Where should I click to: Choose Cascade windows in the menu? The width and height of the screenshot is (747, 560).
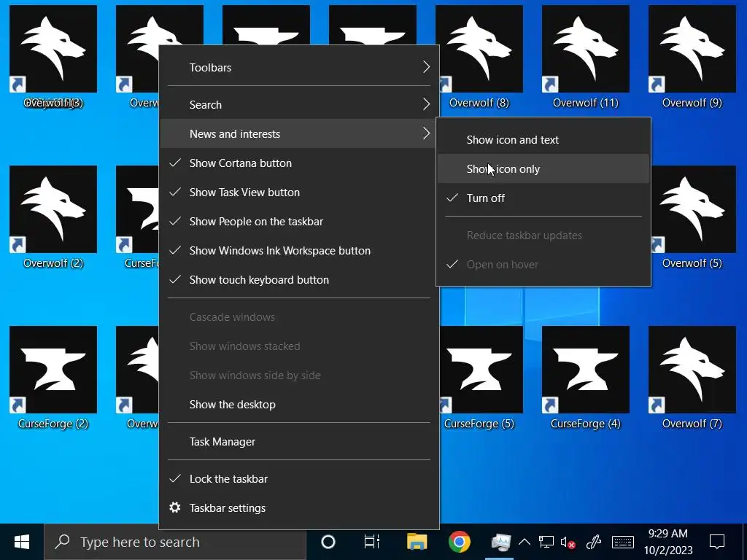click(x=299, y=317)
